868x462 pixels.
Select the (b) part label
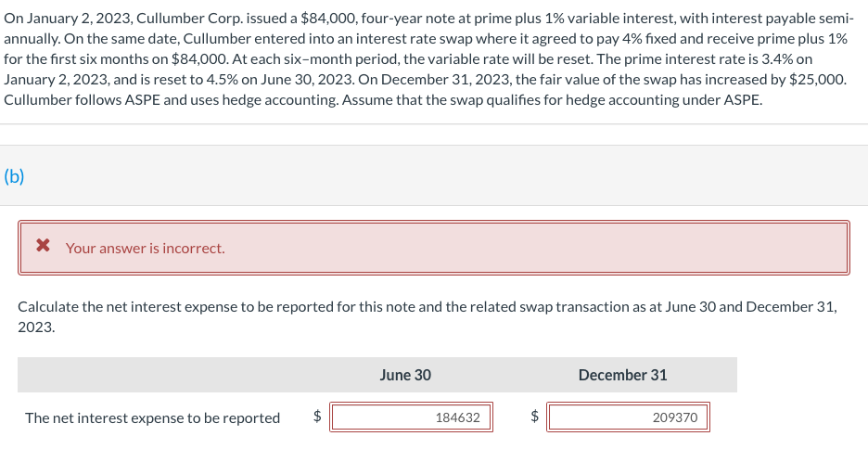coord(14,176)
